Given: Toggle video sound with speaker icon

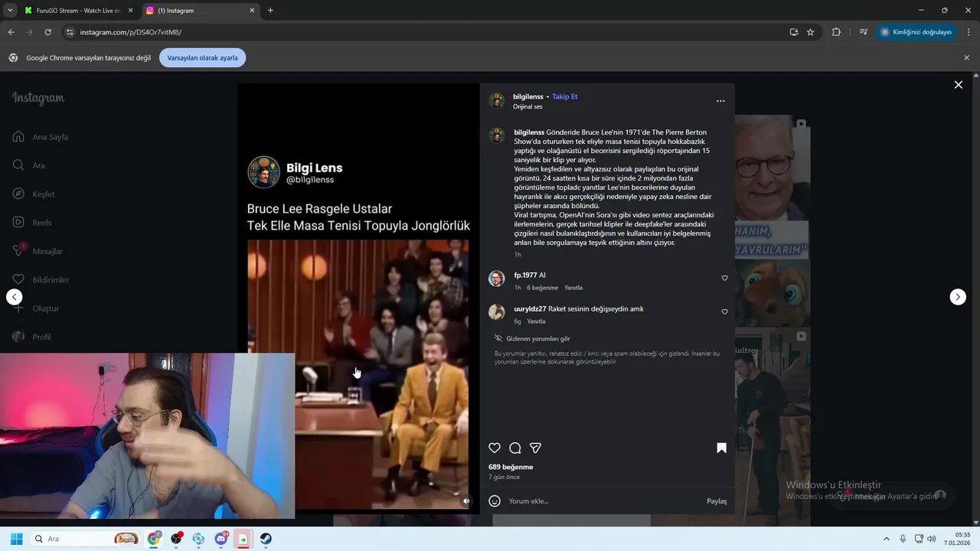Looking at the screenshot, I should click(x=466, y=501).
